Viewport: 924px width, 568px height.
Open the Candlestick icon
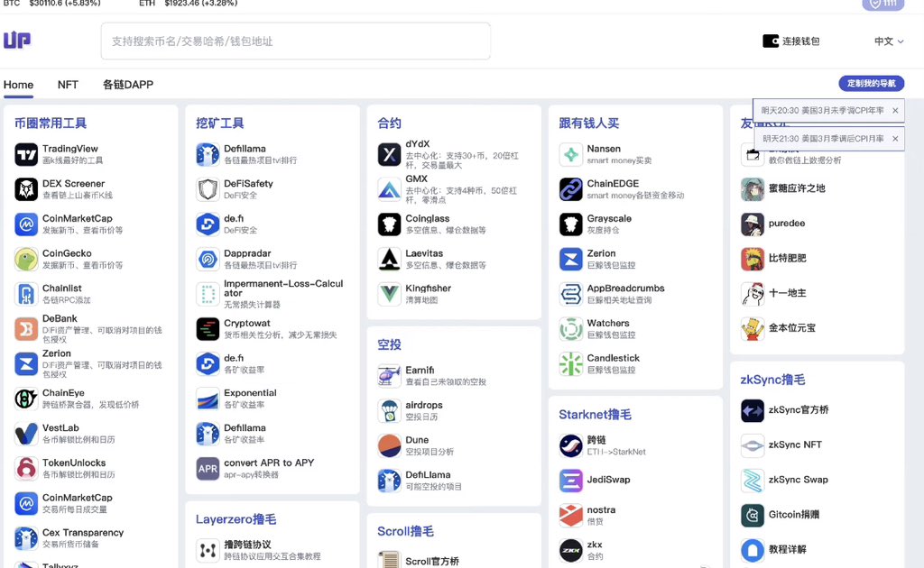[x=570, y=363]
